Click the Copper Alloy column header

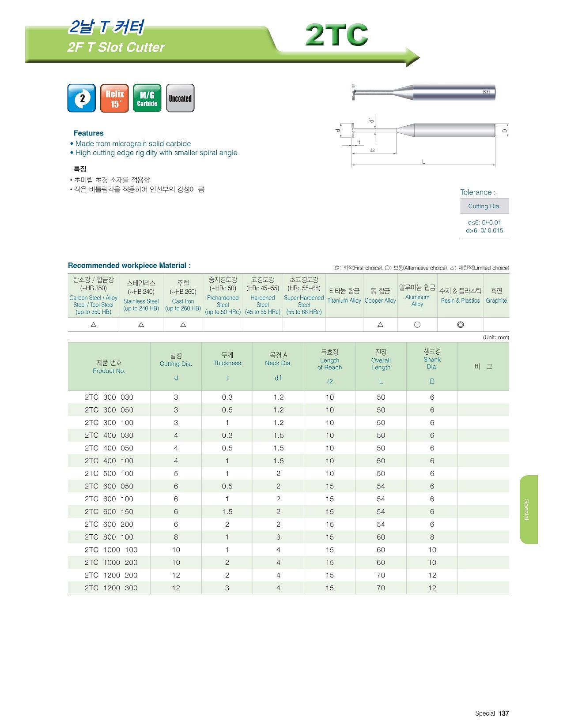tap(381, 295)
